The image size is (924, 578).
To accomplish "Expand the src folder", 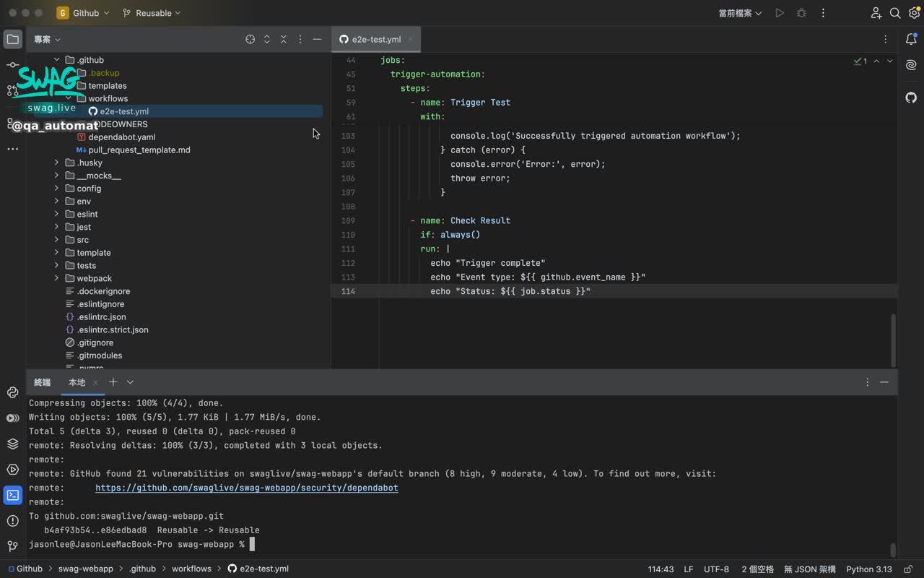I will (56, 240).
